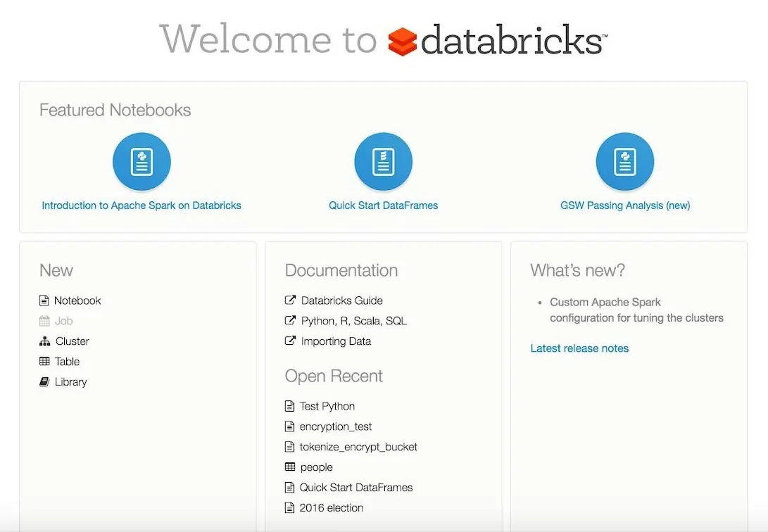Image resolution: width=768 pixels, height=532 pixels.
Task: Click the Open Recent heading
Action: tap(334, 376)
